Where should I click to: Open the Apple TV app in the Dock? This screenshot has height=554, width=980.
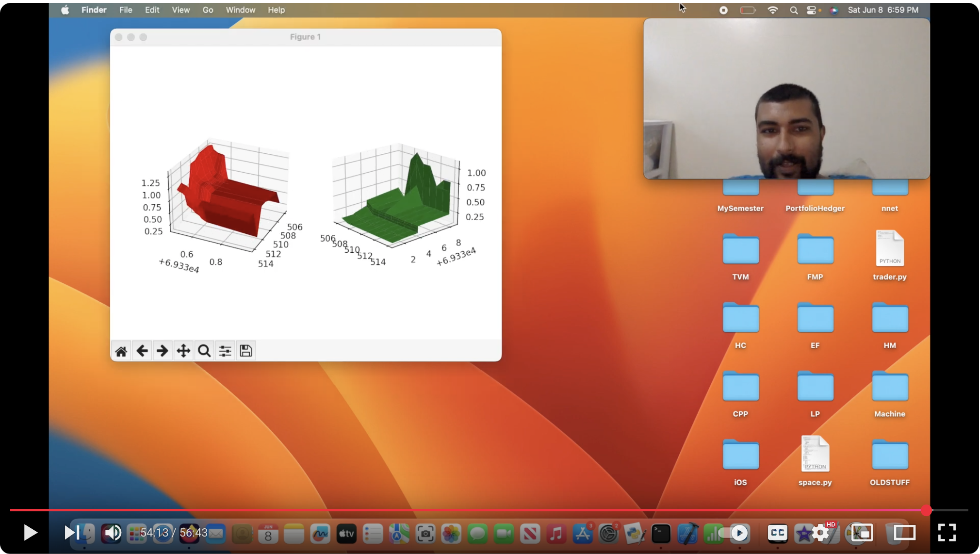click(x=346, y=534)
